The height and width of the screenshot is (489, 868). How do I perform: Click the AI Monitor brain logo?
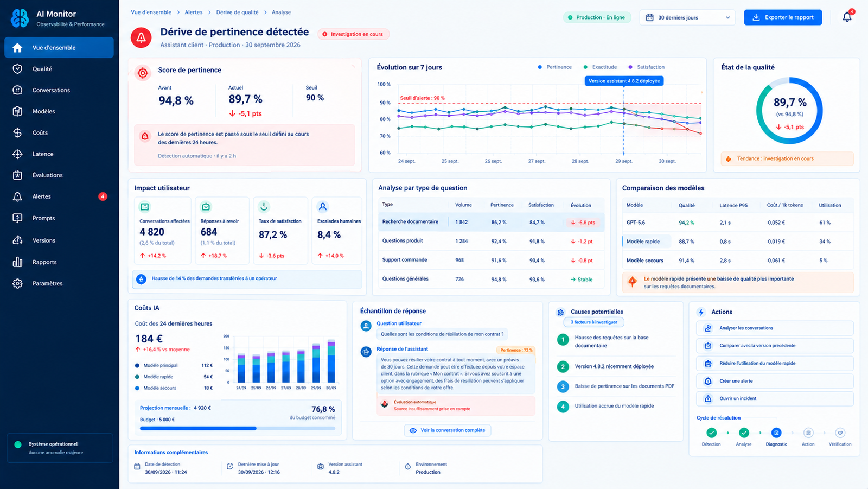pos(20,18)
